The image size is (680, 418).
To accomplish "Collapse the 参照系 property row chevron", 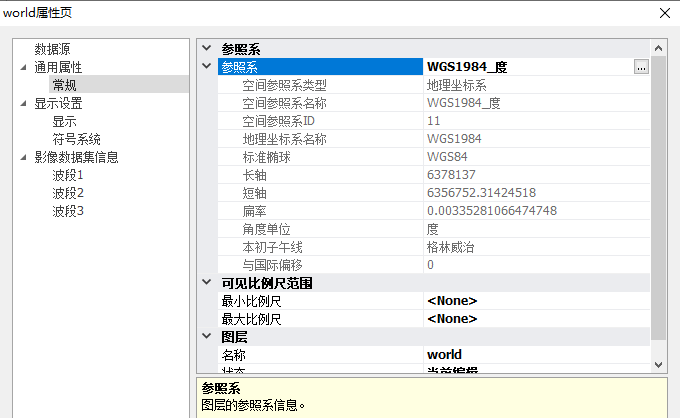I will coord(206,67).
